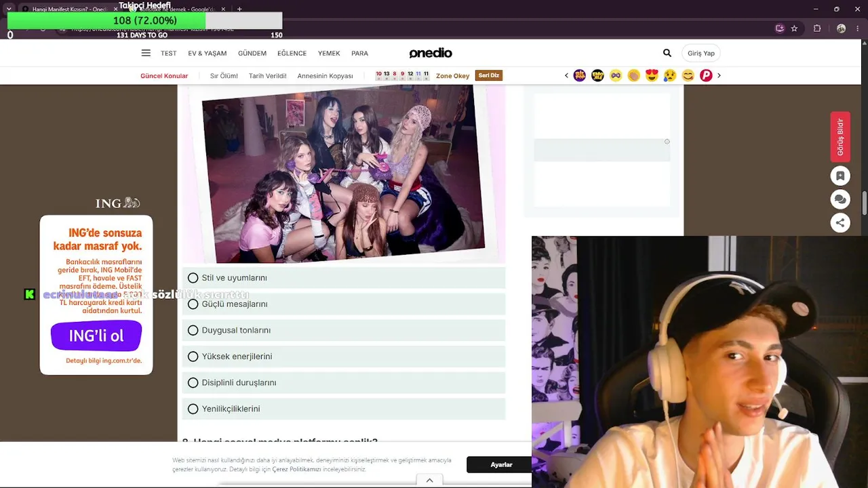Click the Görüş Bildir feedback button
The image size is (868, 488).
point(840,137)
